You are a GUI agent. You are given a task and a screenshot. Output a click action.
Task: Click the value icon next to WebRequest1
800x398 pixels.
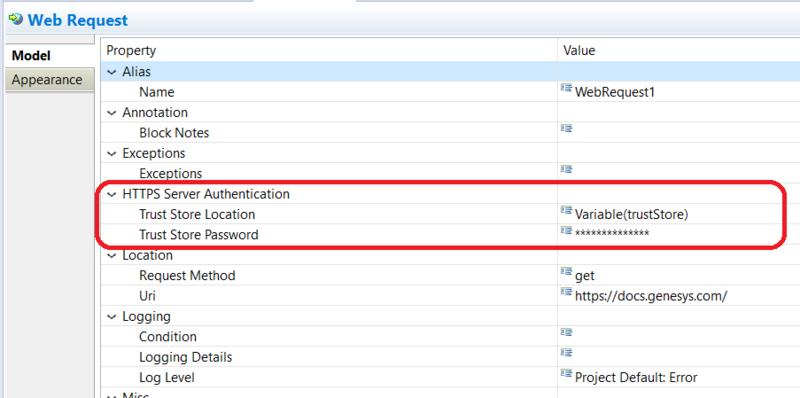click(x=566, y=88)
